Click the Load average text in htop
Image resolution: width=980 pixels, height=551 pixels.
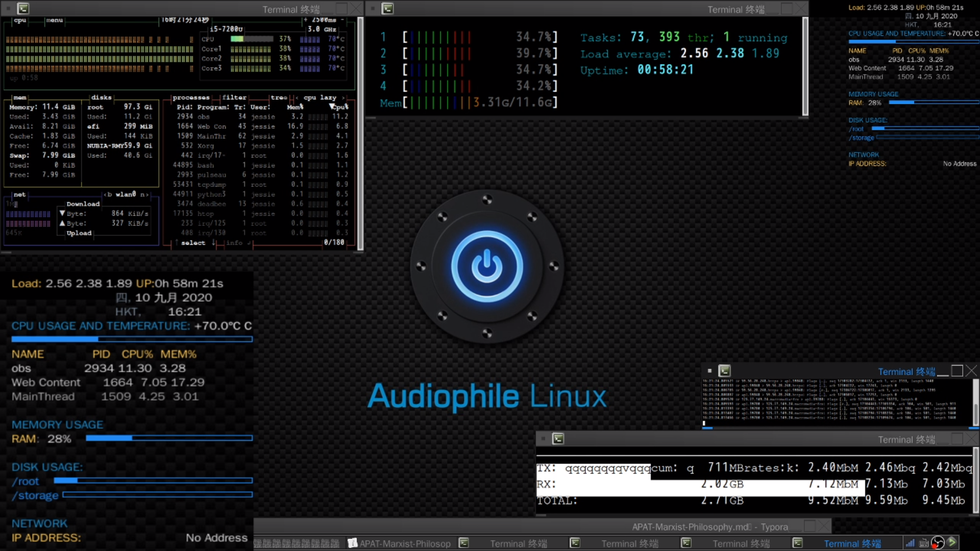coord(680,54)
